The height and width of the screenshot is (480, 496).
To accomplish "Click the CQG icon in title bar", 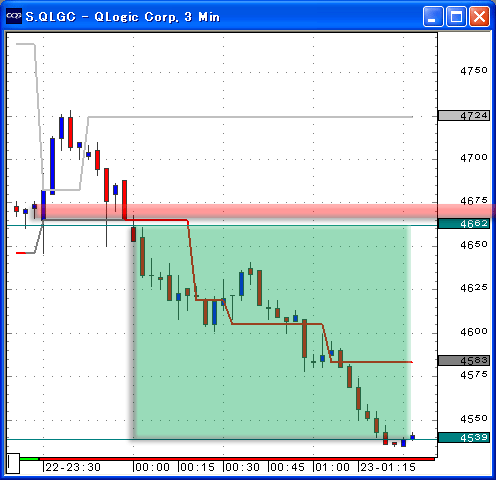I will 14,16.
